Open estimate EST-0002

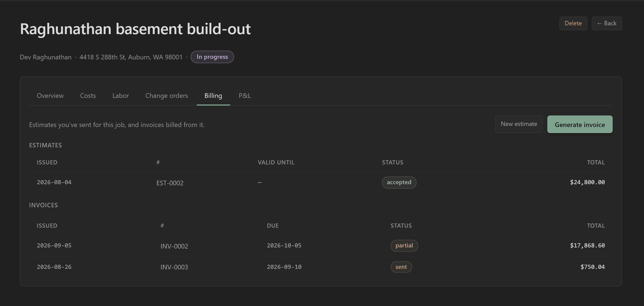coord(170,183)
